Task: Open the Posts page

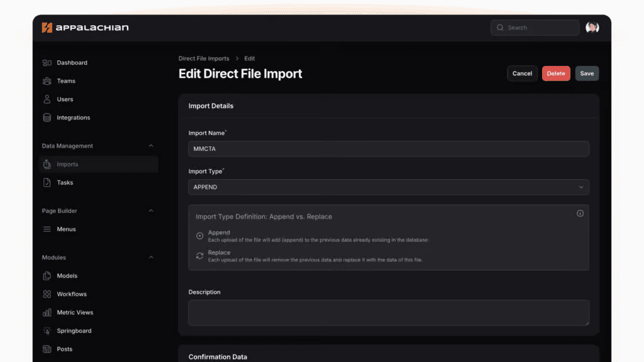Action: [65, 349]
